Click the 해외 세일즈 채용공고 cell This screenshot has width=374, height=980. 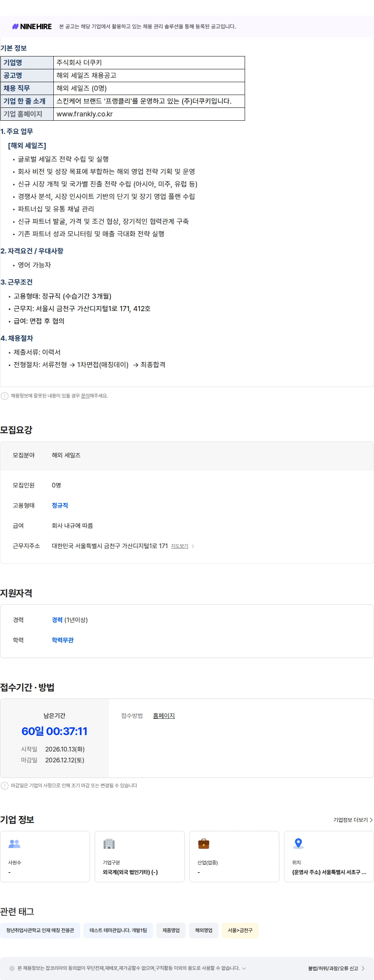[x=149, y=76]
